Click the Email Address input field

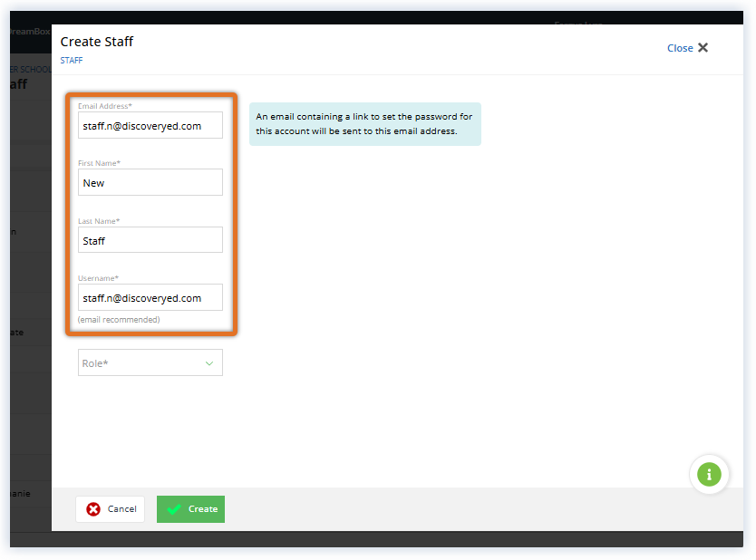click(150, 125)
